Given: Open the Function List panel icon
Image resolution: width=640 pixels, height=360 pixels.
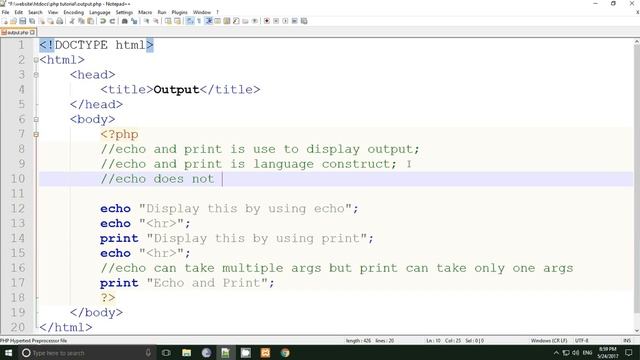Looking at the screenshot, I should [236, 21].
